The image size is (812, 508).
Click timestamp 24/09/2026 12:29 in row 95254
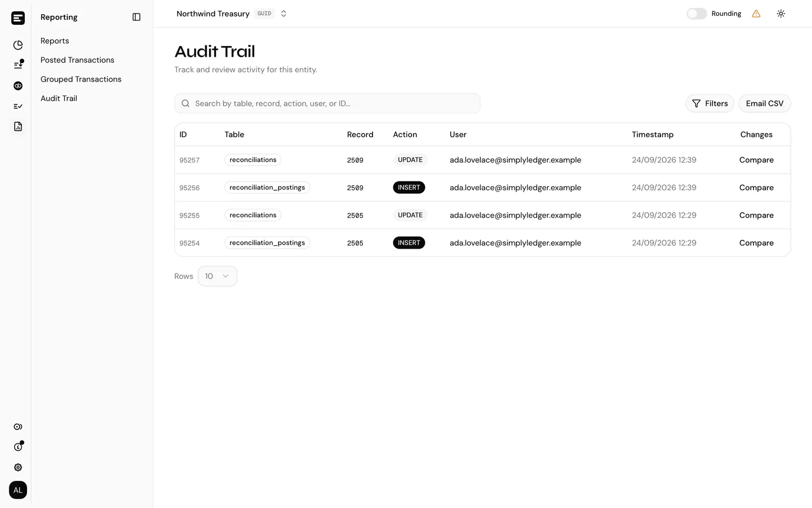tap(664, 243)
